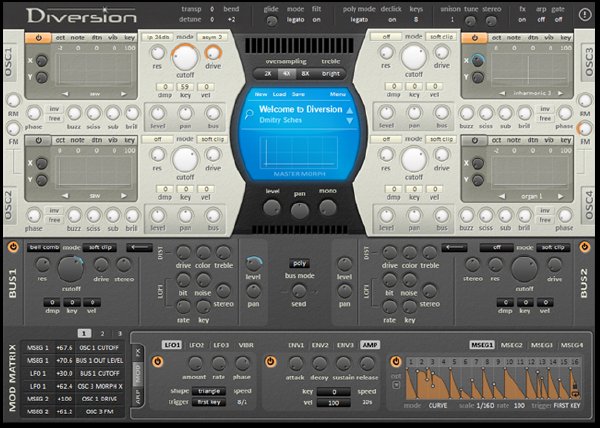Viewport: 600px width, 428px height.
Task: Toggle the OSC1 power button
Action: point(38,38)
